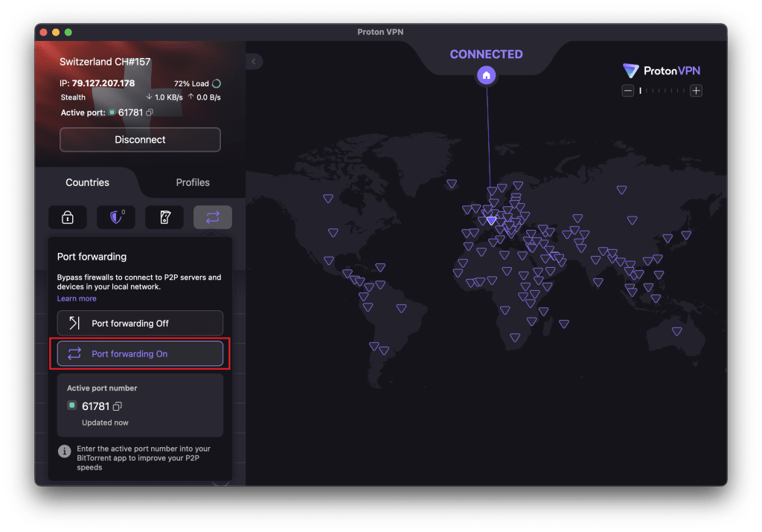Click the CONNECTED status label
Screen dimensions: 762x532
[487, 54]
